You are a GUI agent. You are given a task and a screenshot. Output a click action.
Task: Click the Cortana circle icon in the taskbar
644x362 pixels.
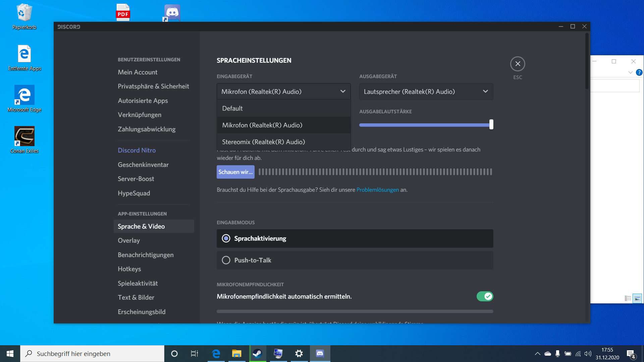(174, 354)
